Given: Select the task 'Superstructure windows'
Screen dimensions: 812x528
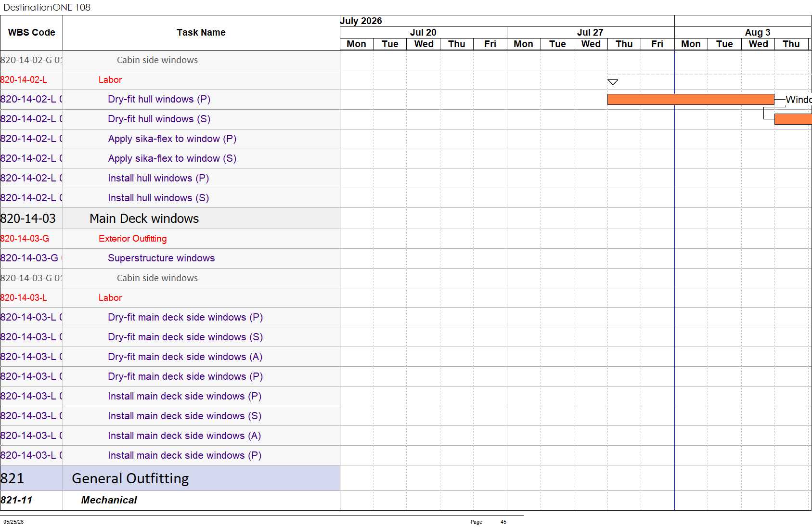Looking at the screenshot, I should click(161, 258).
